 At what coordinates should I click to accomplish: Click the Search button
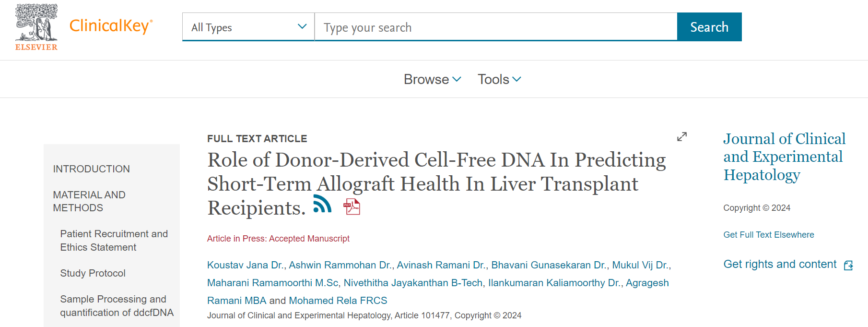(709, 27)
